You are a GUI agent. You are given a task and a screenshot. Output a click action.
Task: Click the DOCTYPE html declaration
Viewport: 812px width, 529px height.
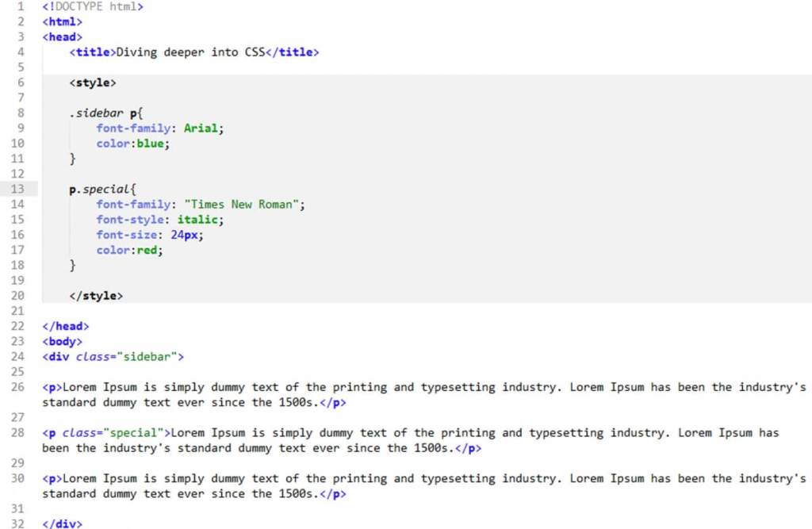93,6
